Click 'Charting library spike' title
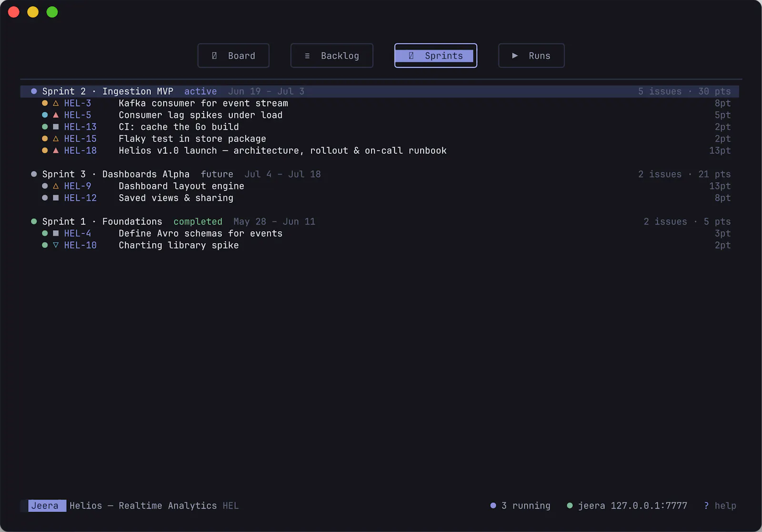This screenshot has height=532, width=762. coord(179,245)
